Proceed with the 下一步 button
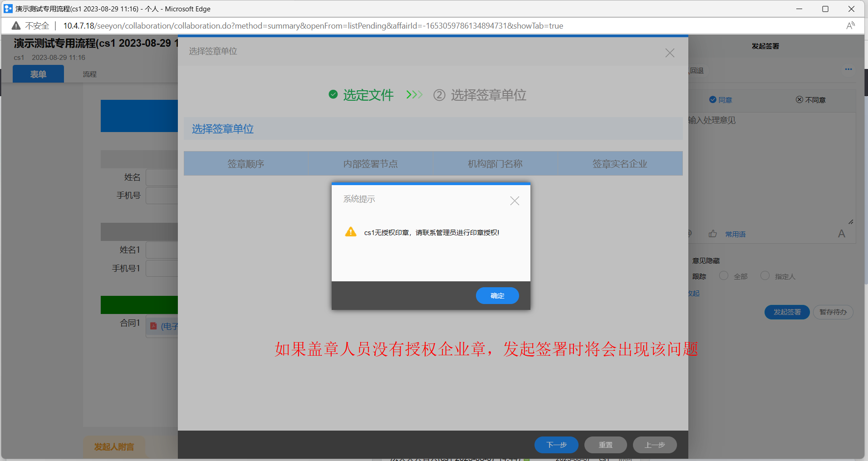 click(x=556, y=445)
